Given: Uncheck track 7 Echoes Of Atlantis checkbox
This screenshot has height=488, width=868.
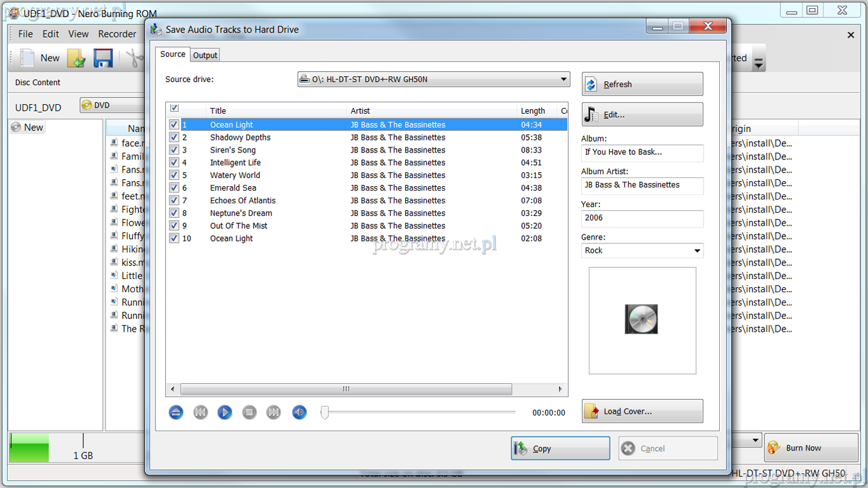Looking at the screenshot, I should [174, 200].
